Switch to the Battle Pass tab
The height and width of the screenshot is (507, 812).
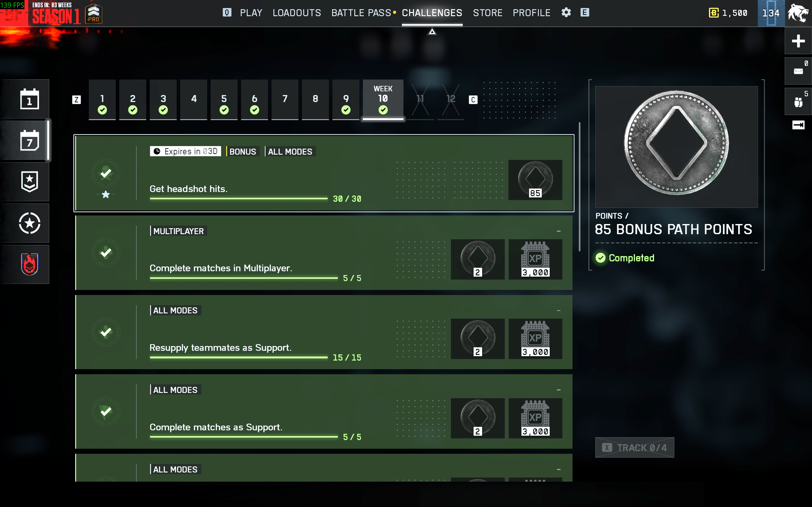(361, 13)
